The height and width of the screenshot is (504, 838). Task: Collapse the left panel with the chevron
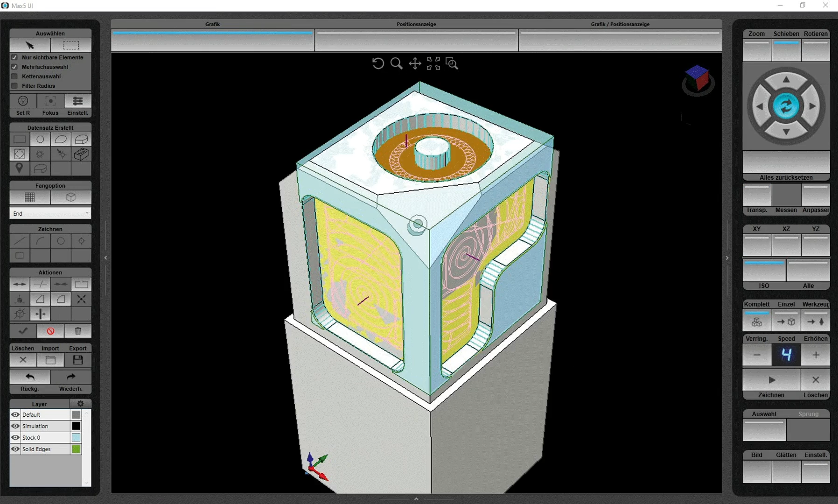click(106, 258)
